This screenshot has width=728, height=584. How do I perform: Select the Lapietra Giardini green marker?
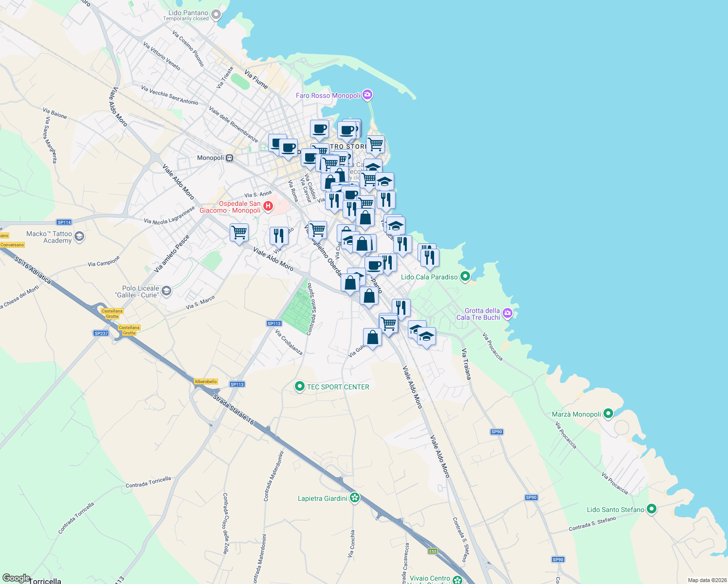(x=355, y=498)
